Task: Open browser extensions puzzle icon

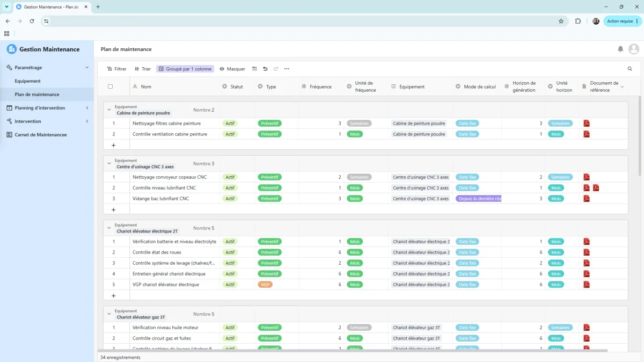Action: point(578,21)
